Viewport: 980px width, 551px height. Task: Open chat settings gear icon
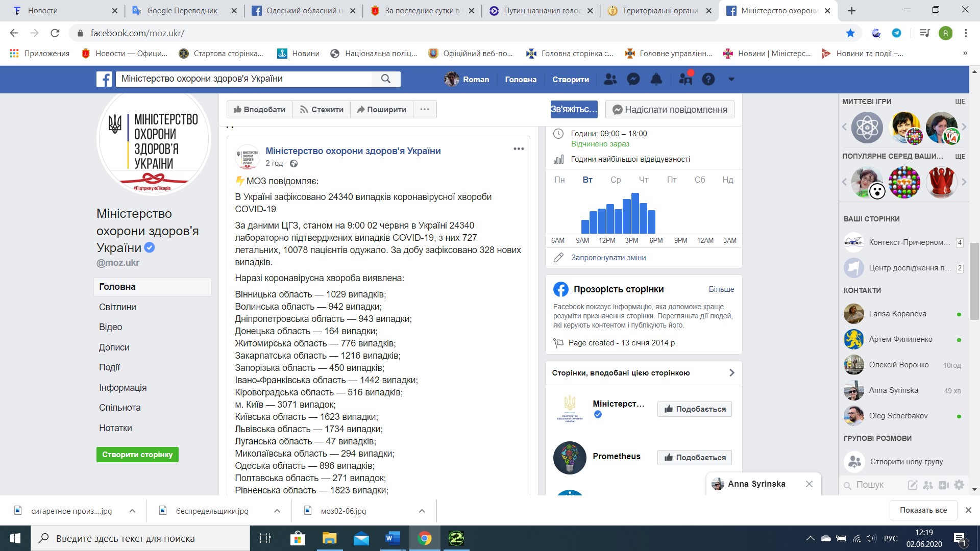[959, 485]
